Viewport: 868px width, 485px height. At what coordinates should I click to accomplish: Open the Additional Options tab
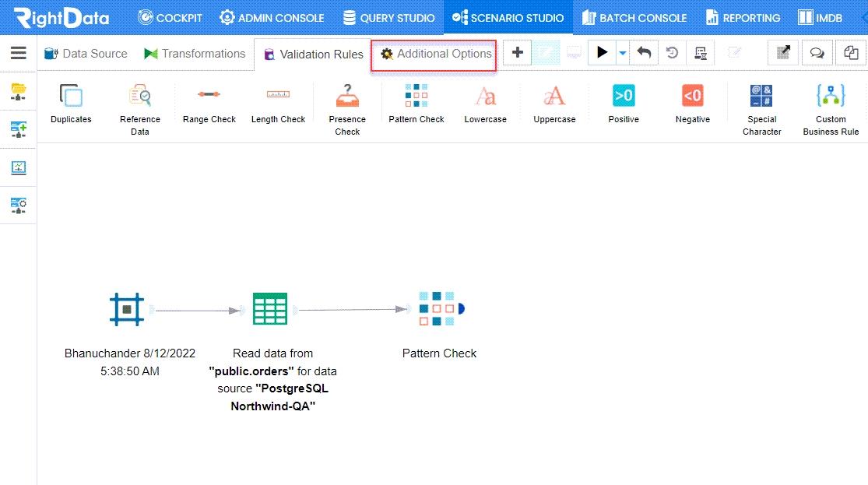point(433,54)
